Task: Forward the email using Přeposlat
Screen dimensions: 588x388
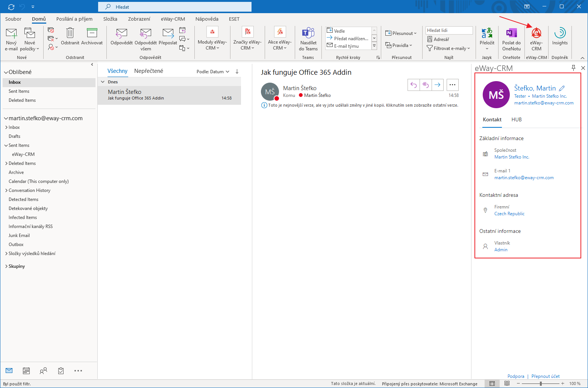Action: coord(168,37)
